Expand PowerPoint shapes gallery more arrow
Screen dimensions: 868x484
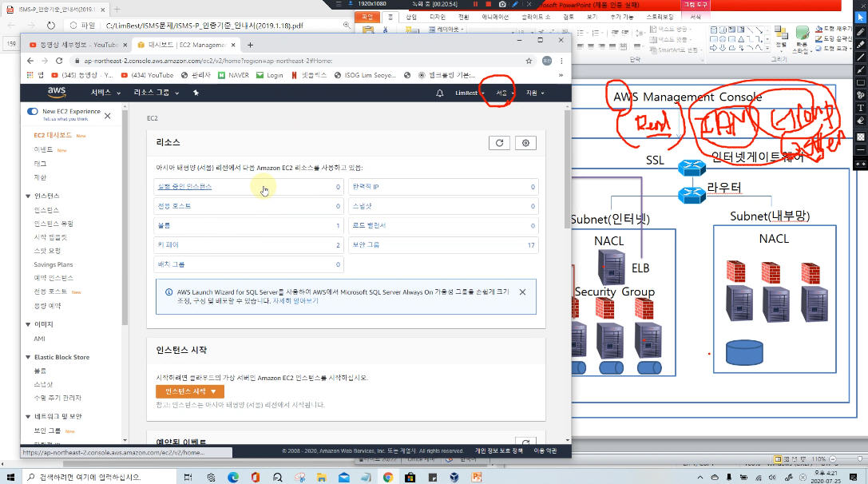click(x=767, y=49)
